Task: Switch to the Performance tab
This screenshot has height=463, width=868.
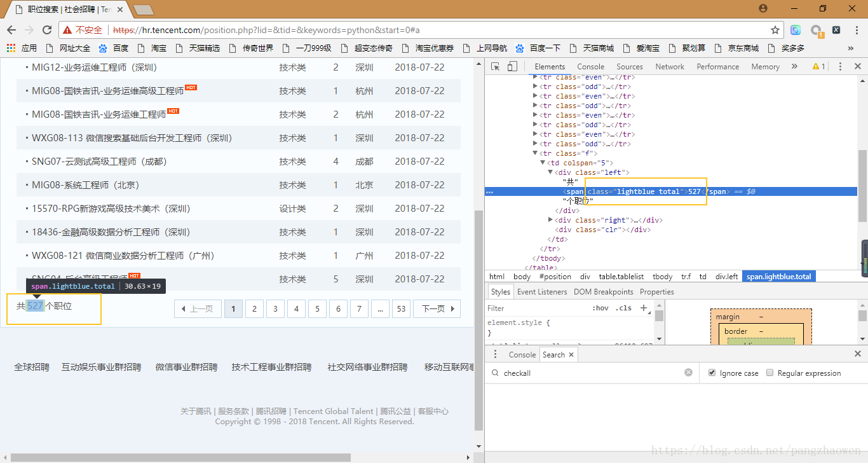Action: [718, 66]
